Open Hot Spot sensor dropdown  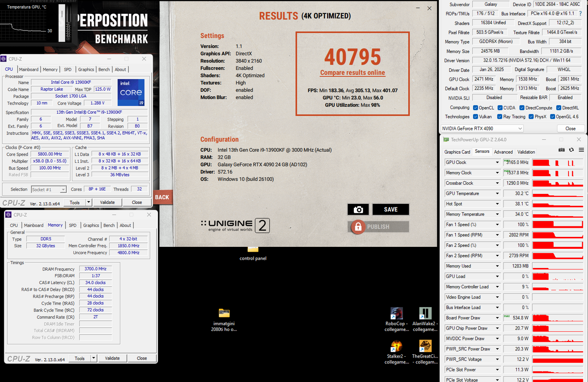click(x=497, y=204)
